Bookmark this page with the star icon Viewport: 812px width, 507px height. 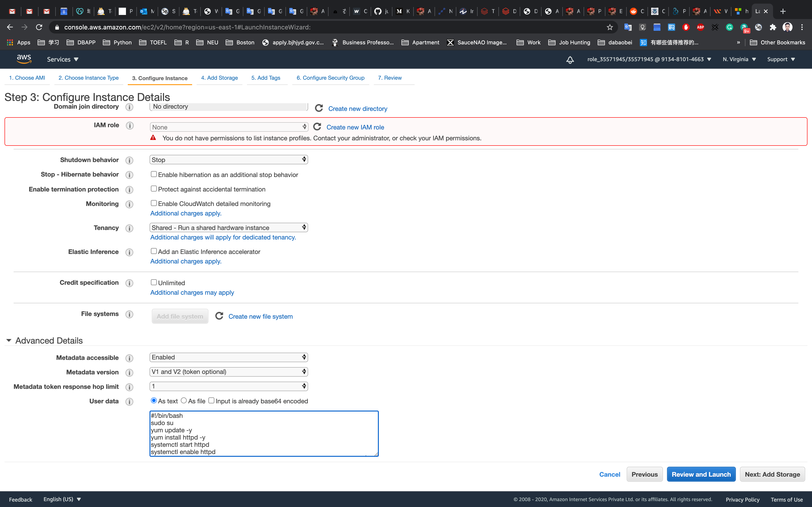pyautogui.click(x=610, y=27)
